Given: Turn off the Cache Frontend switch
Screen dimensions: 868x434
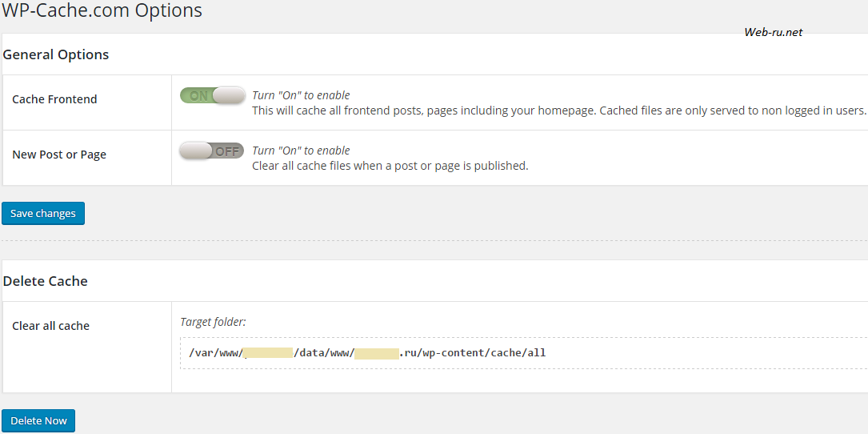Looking at the screenshot, I should click(x=213, y=95).
